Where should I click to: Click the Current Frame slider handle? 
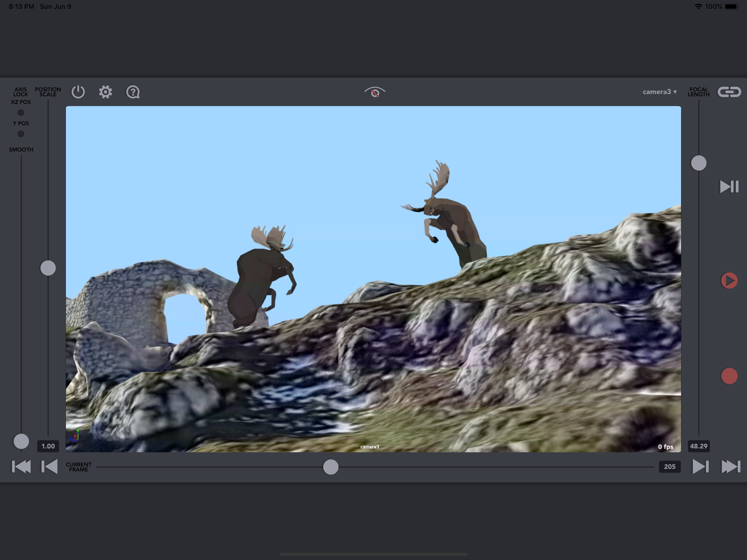coord(331,467)
